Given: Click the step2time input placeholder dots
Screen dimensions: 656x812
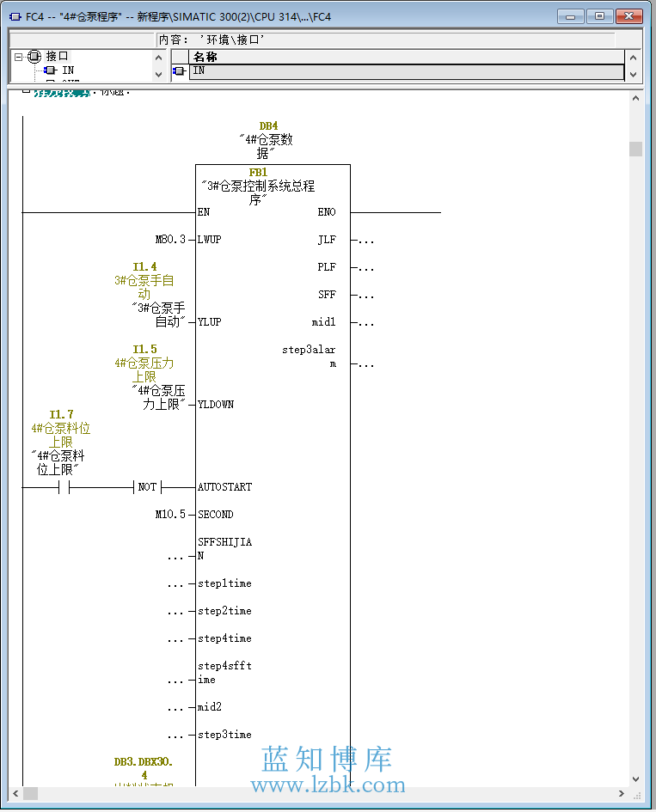Looking at the screenshot, I should 175,612.
